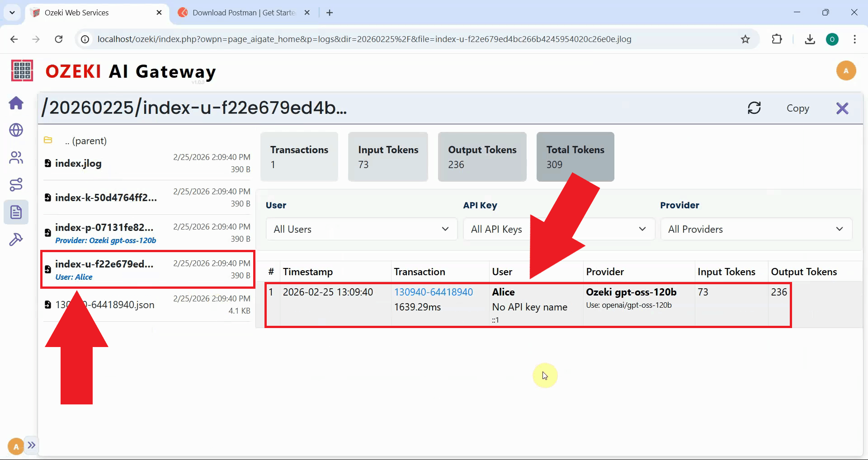Open the account avatar menu top right
Viewport: 868px width, 460px height.
tap(846, 70)
